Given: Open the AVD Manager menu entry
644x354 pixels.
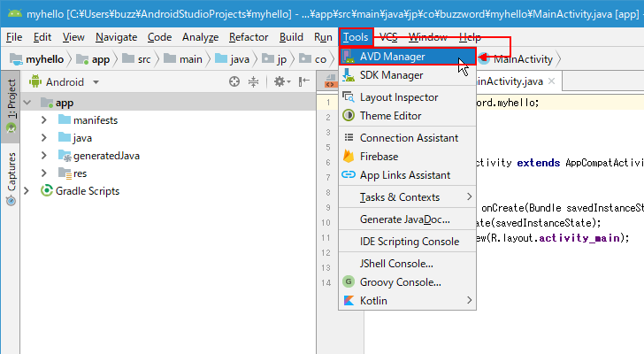Looking at the screenshot, I should pos(408,57).
